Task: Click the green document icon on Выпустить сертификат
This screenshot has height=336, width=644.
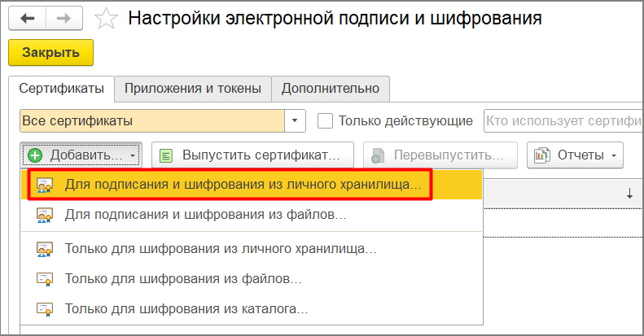Action: point(166,155)
